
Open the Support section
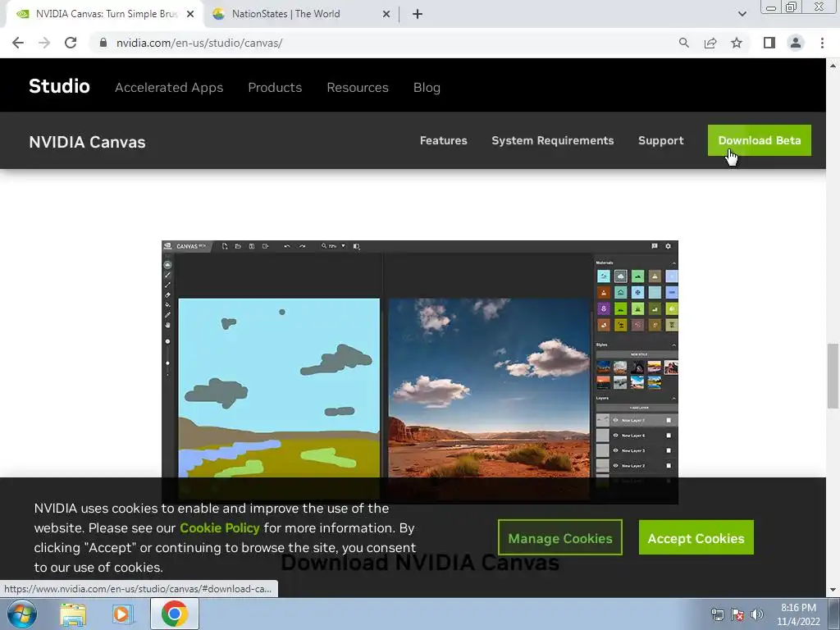coord(660,140)
